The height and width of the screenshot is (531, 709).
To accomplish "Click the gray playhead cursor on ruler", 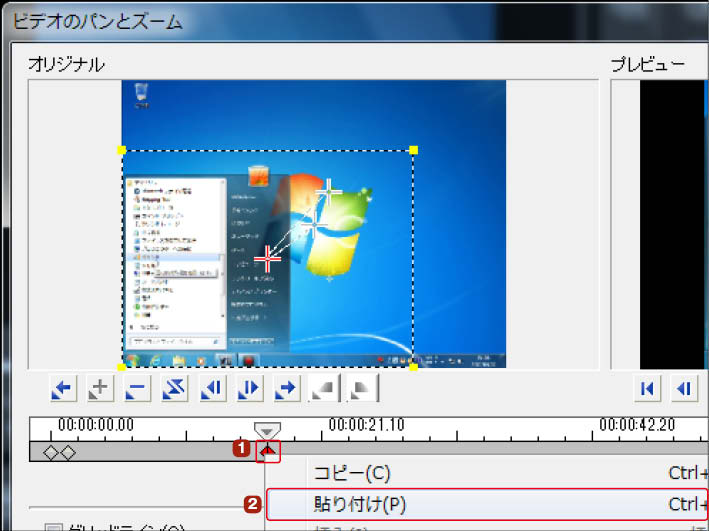I will 267,430.
